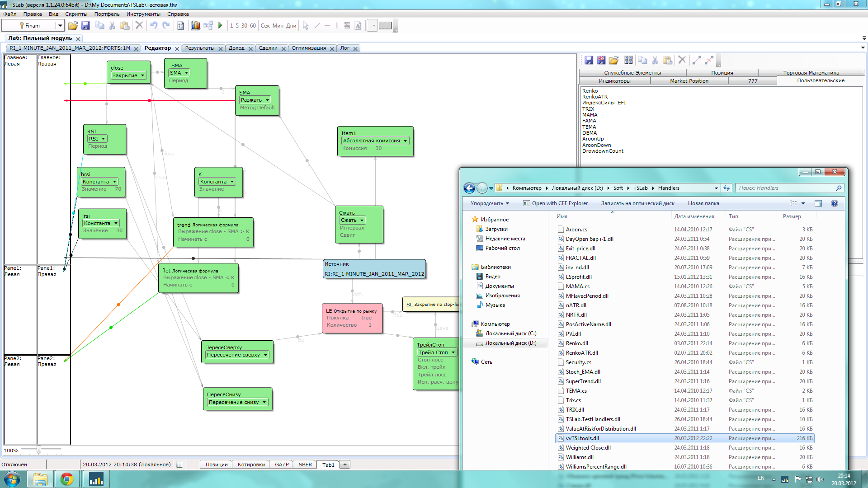Screen dimensions: 868x488
Task: Run the script with green play icon
Action: coord(220,26)
